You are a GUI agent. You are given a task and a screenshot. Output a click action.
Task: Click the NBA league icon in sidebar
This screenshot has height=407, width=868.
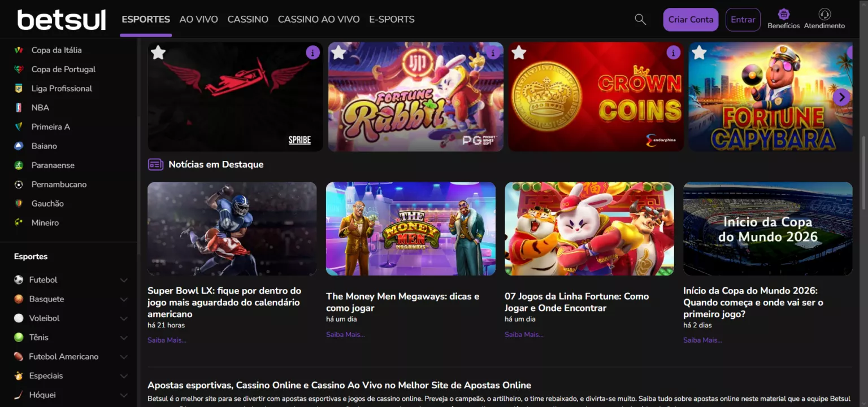[19, 107]
